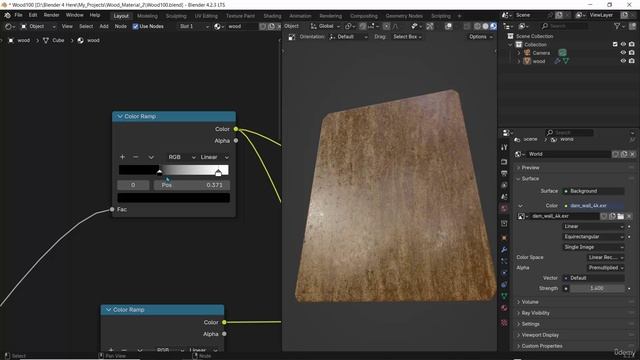Open the viewport Options popover
The width and height of the screenshot is (640, 360).
480,37
